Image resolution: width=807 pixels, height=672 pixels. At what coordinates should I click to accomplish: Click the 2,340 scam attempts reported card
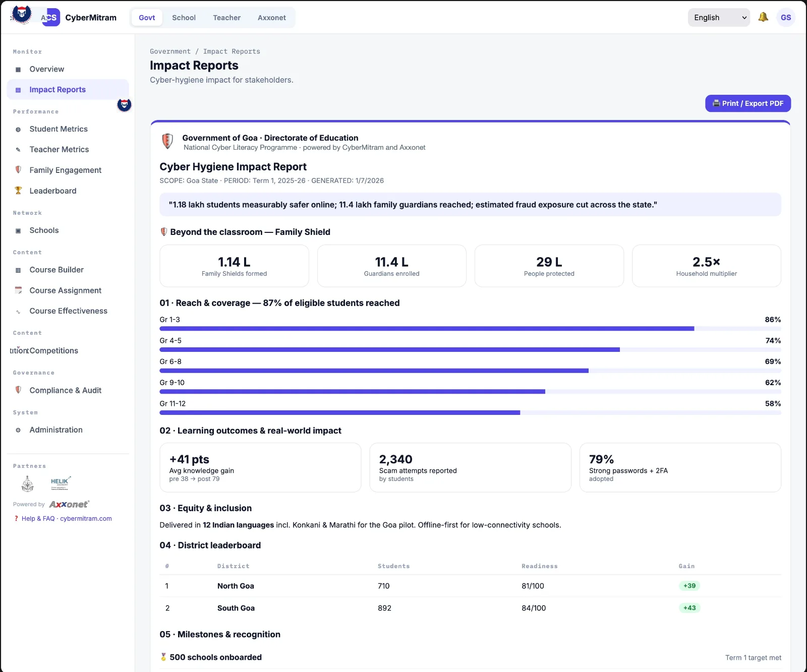(470, 467)
